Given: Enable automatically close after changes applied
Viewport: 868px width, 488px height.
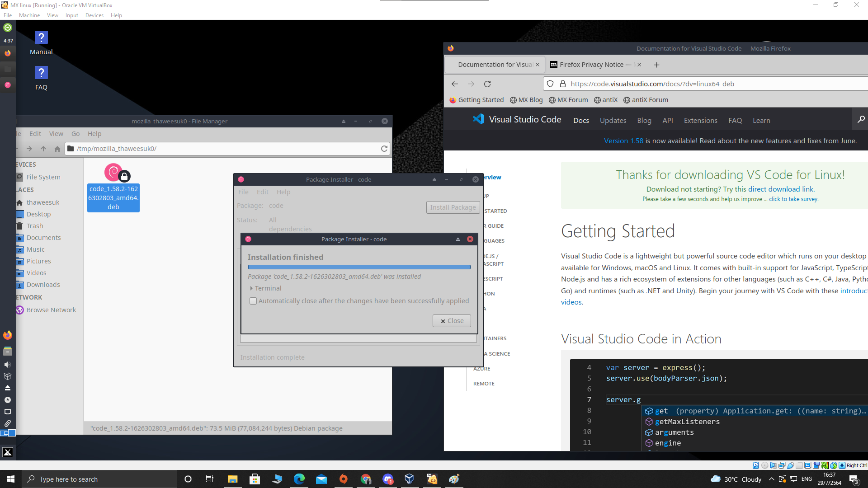Looking at the screenshot, I should [253, 301].
